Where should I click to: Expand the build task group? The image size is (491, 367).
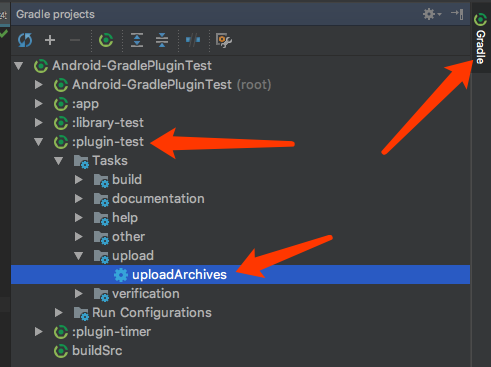(79, 180)
